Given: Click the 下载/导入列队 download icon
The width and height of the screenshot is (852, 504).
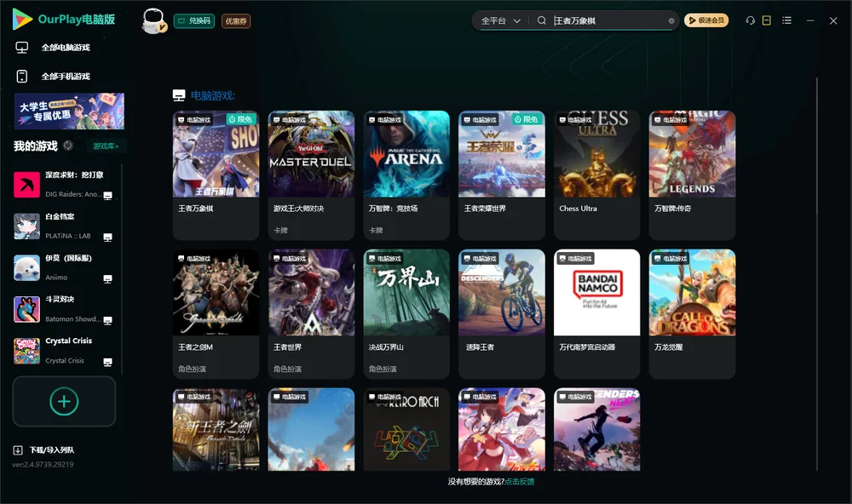Looking at the screenshot, I should (x=18, y=450).
